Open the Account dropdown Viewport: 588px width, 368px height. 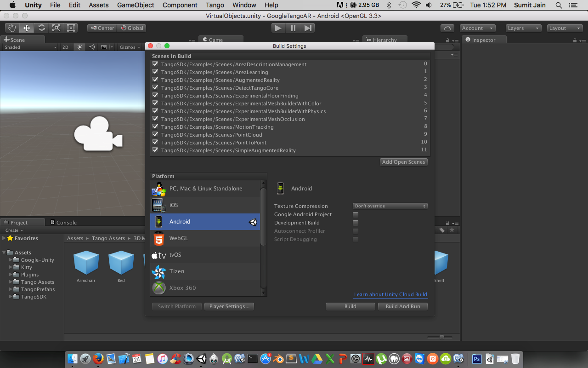(478, 28)
